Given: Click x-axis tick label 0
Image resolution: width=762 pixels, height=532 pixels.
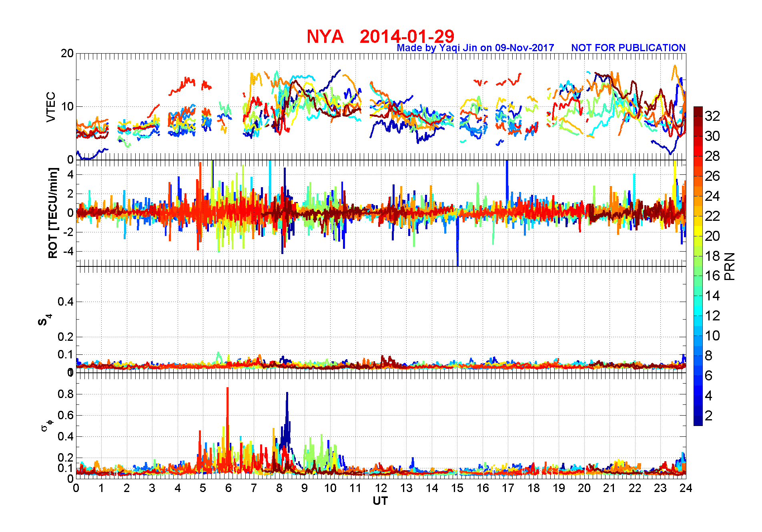Looking at the screenshot, I should [76, 488].
